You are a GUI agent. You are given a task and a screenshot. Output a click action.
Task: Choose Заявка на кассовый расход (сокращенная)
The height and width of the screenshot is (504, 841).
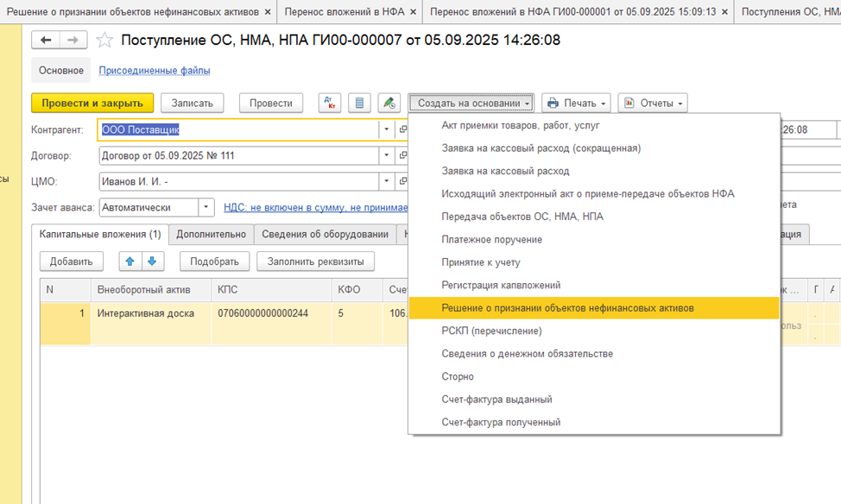pyautogui.click(x=594, y=148)
